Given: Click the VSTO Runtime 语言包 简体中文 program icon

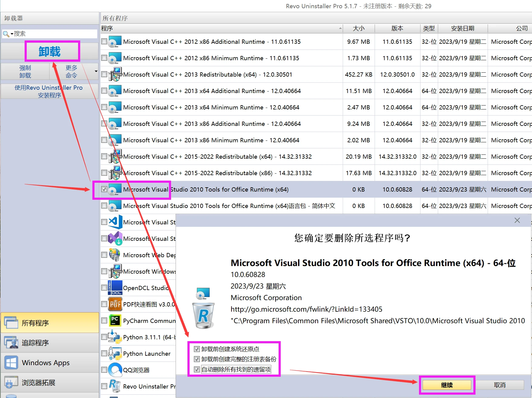Looking at the screenshot, I should point(115,206).
